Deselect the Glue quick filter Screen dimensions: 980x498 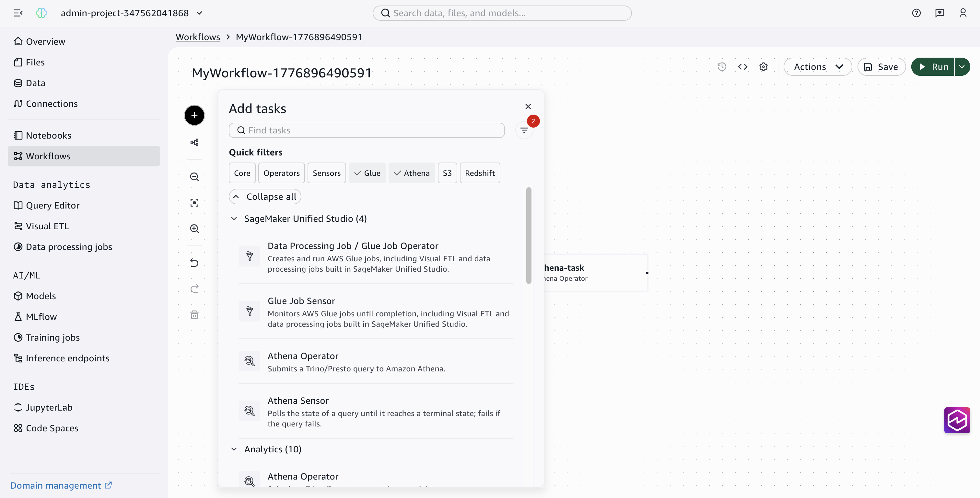[x=367, y=173]
